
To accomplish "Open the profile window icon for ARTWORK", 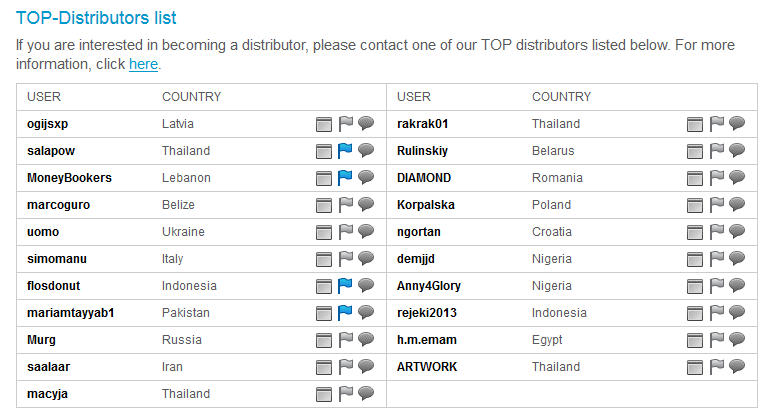I will click(695, 367).
